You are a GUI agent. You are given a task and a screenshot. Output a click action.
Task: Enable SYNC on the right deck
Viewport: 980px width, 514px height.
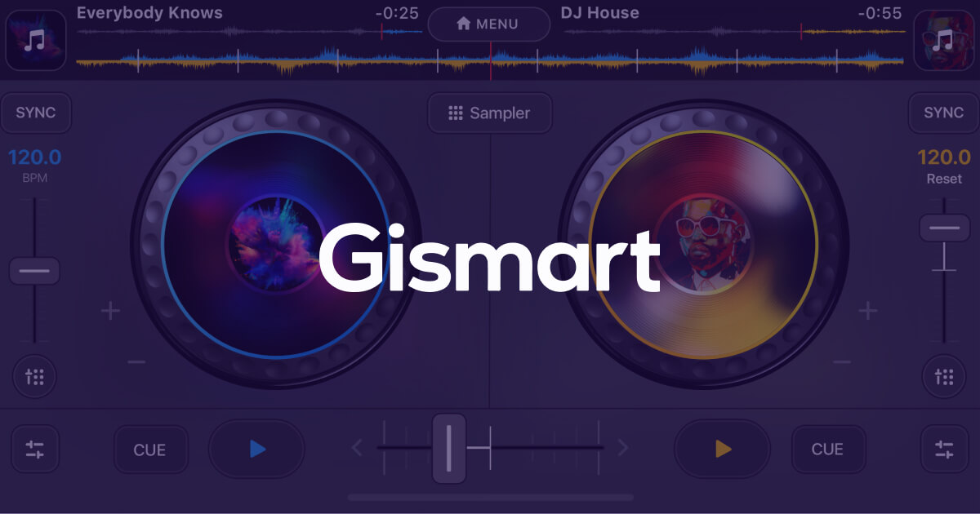(x=943, y=113)
